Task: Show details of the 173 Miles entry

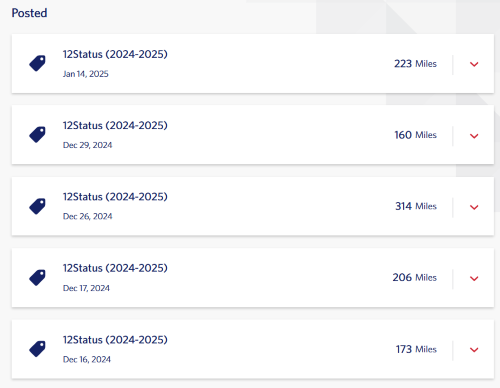Action: point(474,350)
